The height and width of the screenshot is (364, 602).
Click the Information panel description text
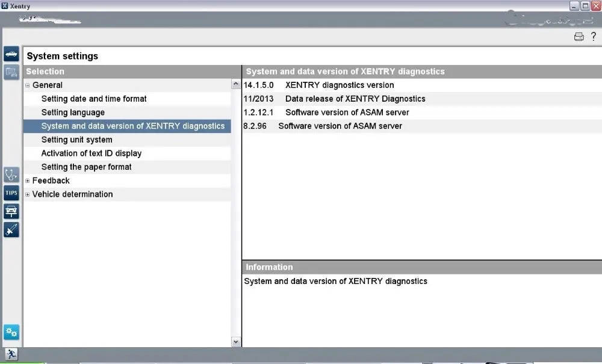335,281
